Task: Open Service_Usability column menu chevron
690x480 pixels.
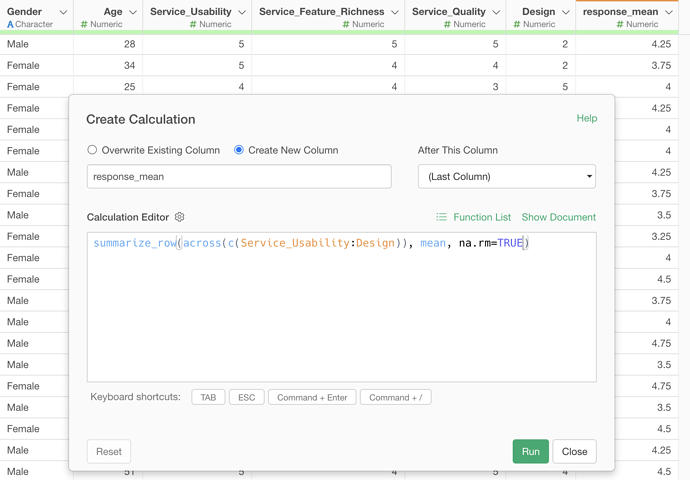Action: click(242, 12)
